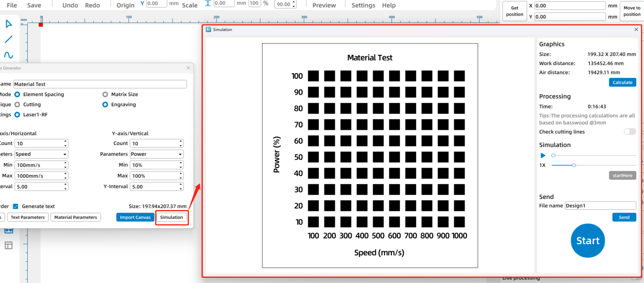Image resolution: width=644 pixels, height=283 pixels.
Task: Select the arrow pointer tool
Action: [x=9, y=24]
